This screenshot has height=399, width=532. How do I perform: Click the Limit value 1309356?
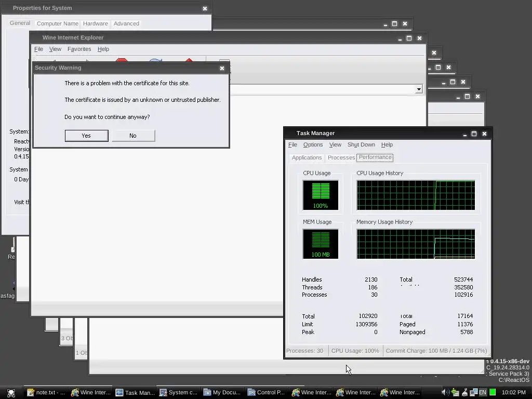pos(366,324)
